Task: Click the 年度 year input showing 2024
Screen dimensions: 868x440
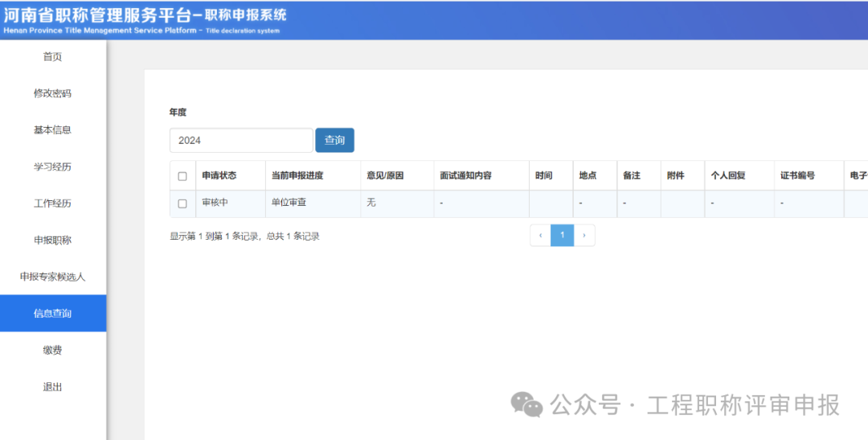Action: (241, 140)
